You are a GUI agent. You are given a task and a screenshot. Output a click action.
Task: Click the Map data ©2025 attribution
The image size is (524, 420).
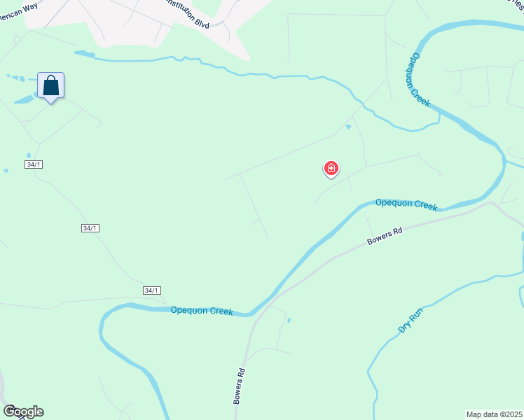(494, 414)
